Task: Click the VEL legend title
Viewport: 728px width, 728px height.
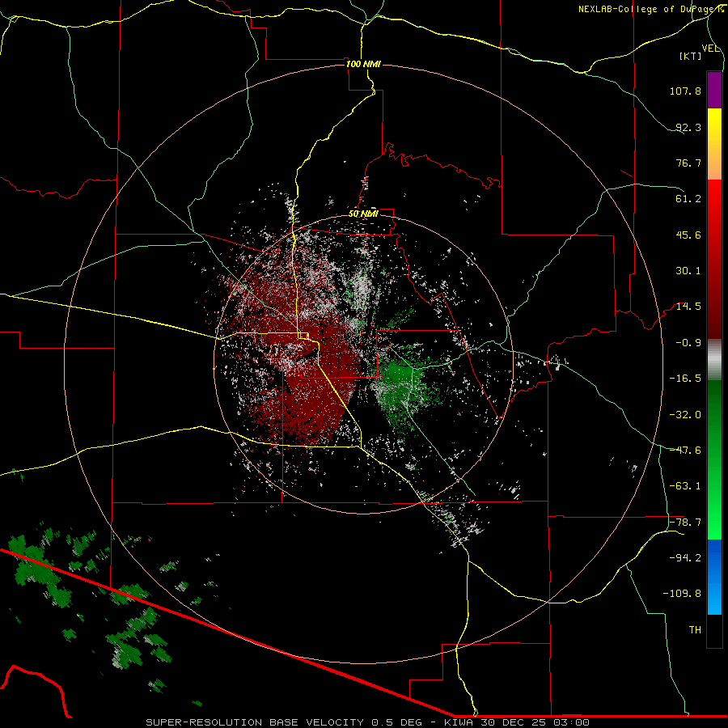Action: pos(710,48)
